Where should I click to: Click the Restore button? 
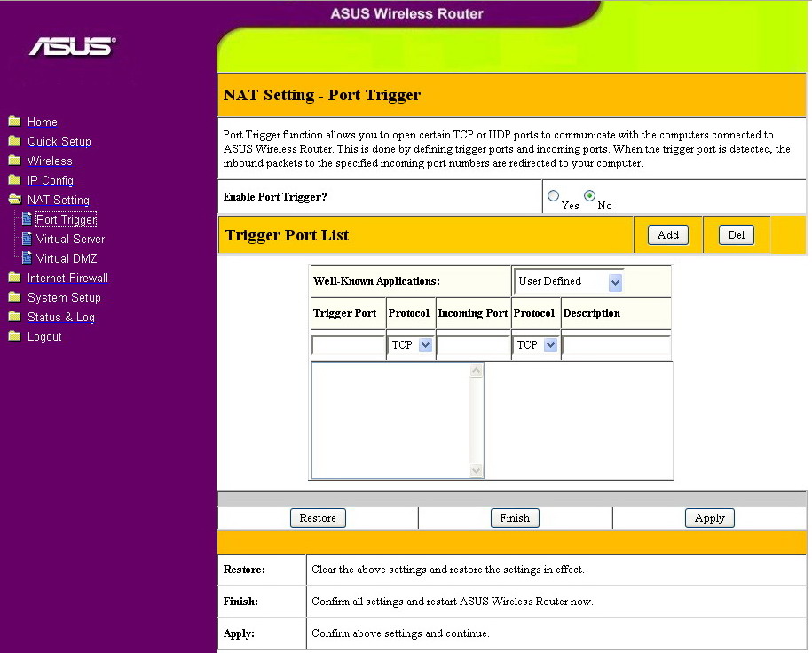click(x=318, y=518)
